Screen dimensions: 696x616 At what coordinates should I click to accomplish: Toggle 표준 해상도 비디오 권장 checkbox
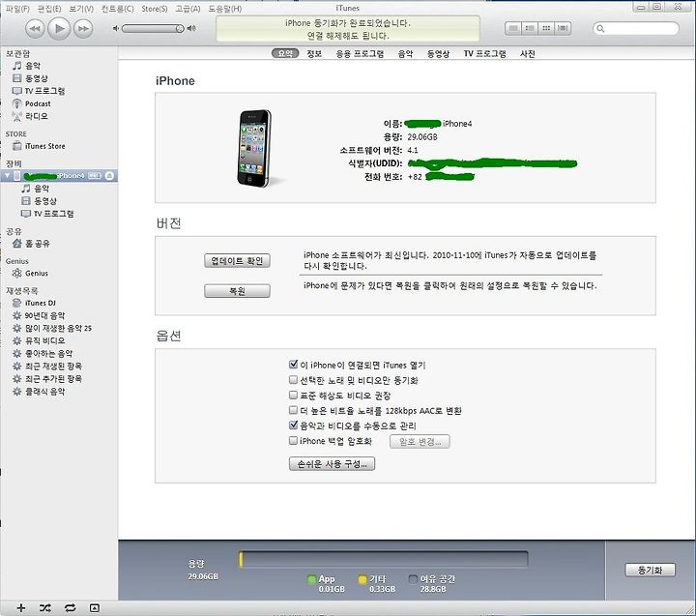(x=293, y=395)
